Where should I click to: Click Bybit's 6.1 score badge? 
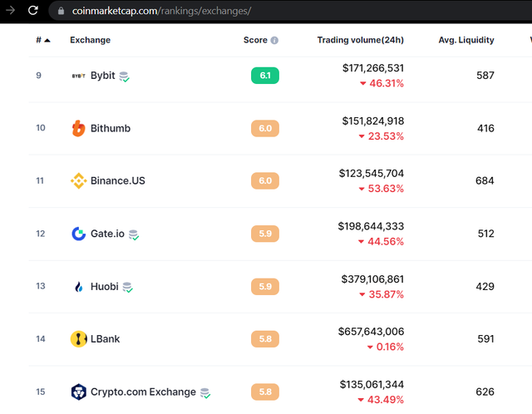pos(265,76)
